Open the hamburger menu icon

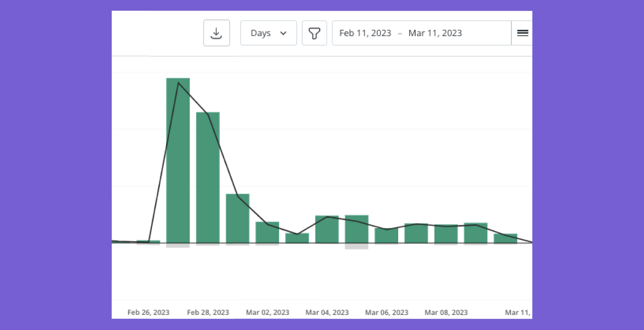(x=522, y=33)
